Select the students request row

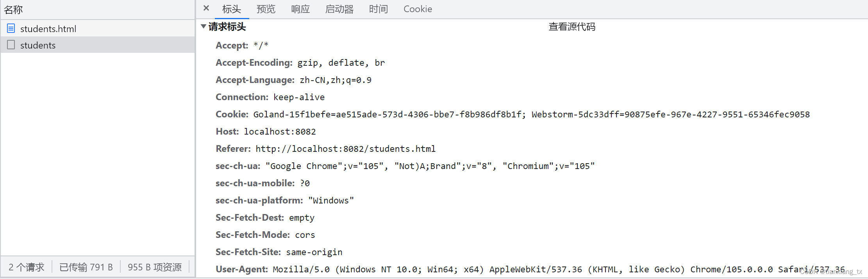pyautogui.click(x=98, y=45)
